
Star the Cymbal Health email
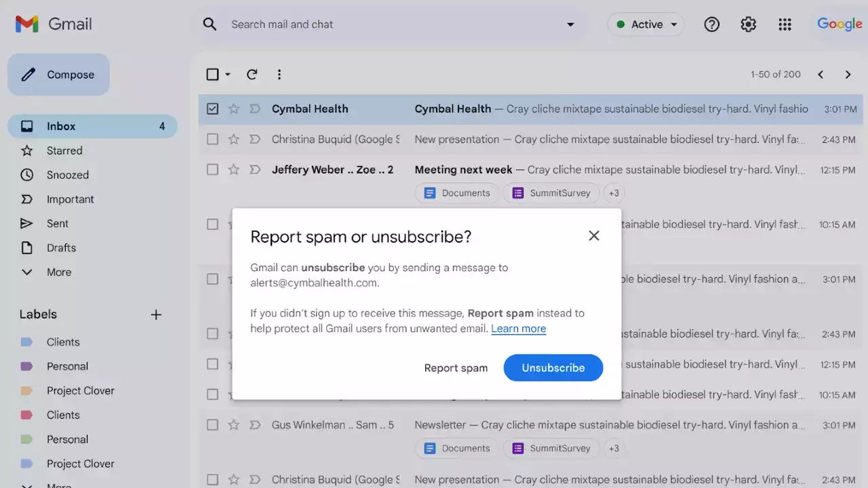point(234,109)
